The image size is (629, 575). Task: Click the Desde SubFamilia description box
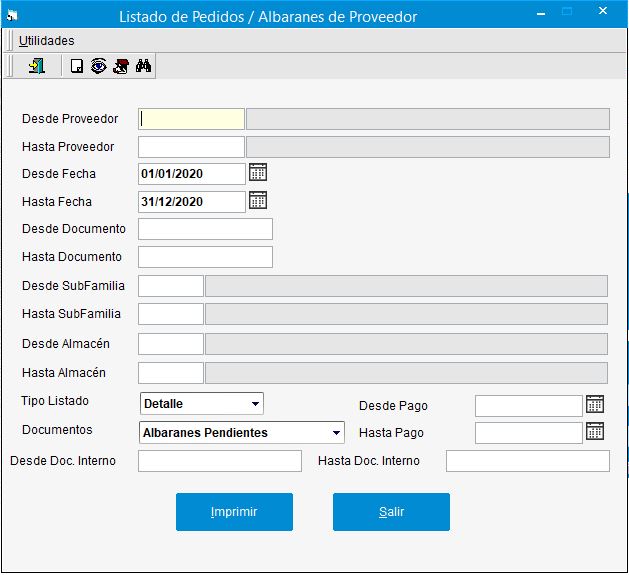406,286
